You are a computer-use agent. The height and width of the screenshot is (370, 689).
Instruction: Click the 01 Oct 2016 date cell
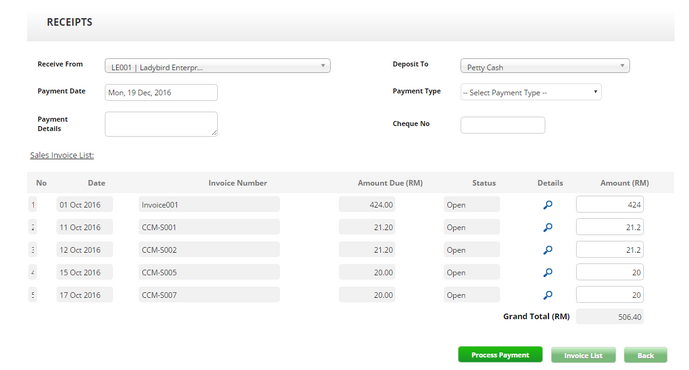click(84, 204)
